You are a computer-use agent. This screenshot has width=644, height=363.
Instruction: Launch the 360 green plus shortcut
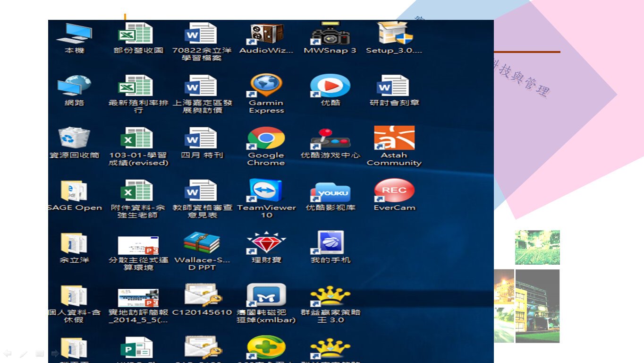[266, 347]
